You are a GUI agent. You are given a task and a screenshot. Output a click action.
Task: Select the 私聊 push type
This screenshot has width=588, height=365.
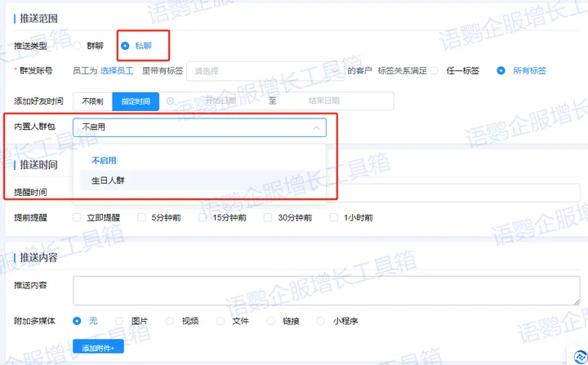[x=125, y=46]
